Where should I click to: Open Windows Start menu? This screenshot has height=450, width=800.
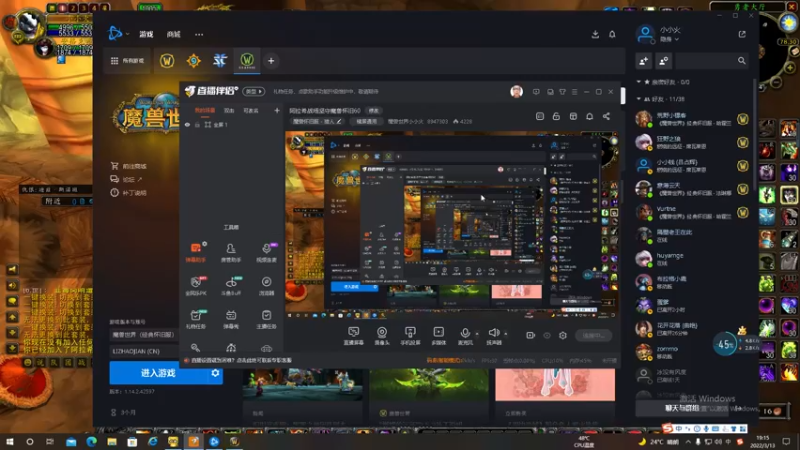coord(10,441)
